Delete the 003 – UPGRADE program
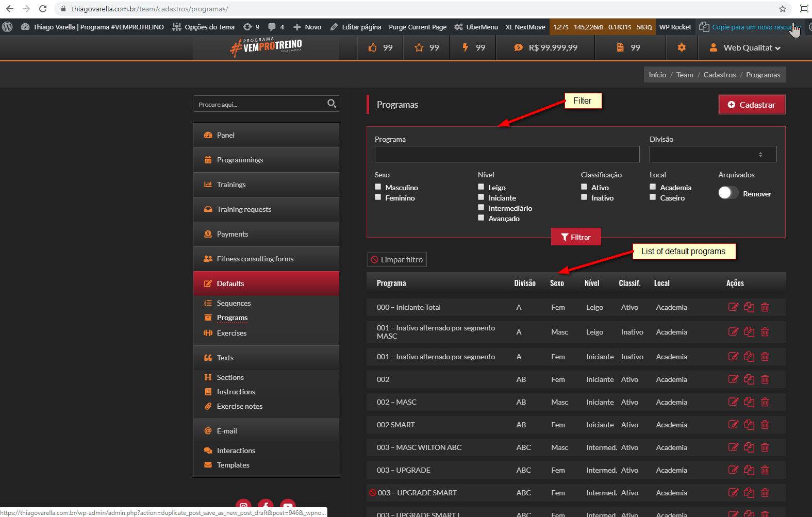 click(765, 470)
